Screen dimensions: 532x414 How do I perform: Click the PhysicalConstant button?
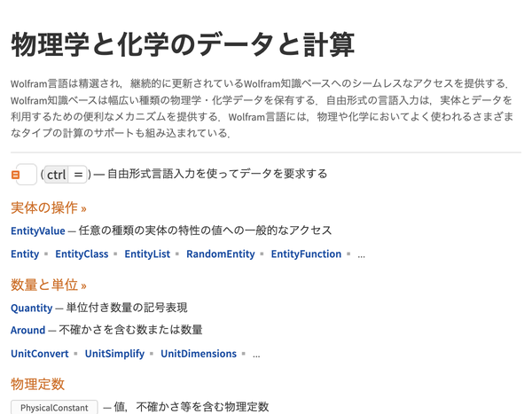[x=54, y=407]
